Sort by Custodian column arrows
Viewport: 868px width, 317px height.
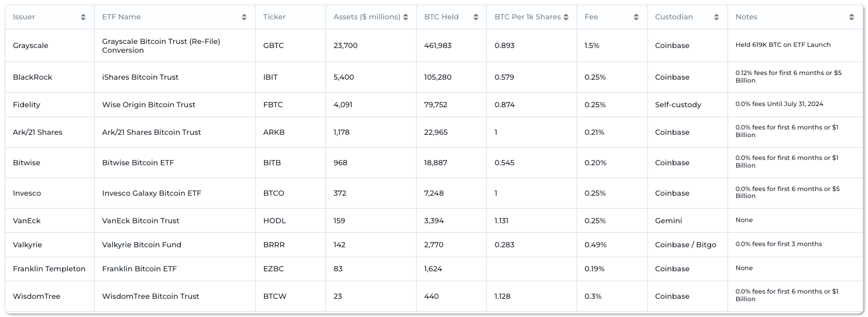coord(716,17)
